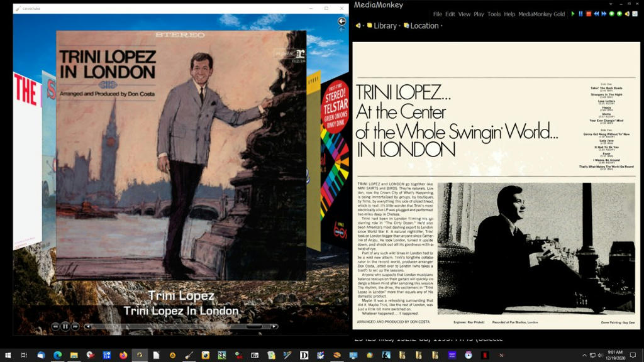Select the Telstar stereo album cover on right
Image resolution: width=644 pixels, height=362 pixels.
[335, 160]
